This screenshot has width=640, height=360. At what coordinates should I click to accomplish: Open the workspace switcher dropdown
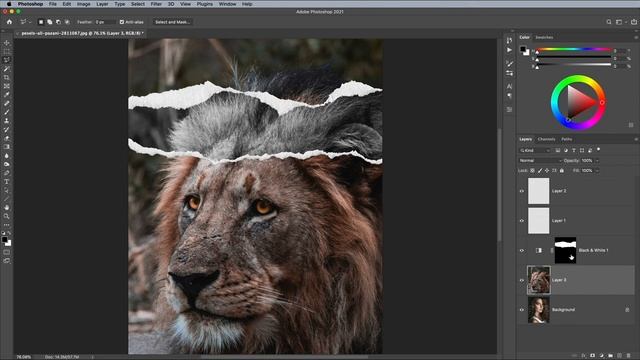click(x=620, y=22)
